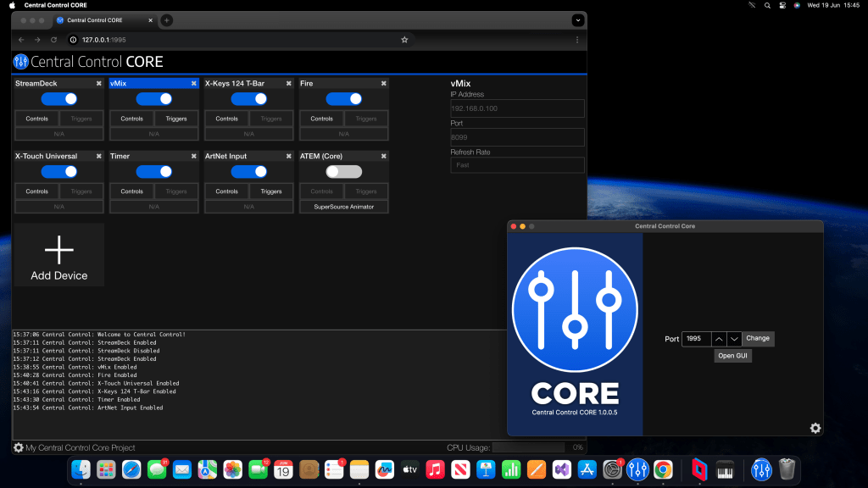
Task: Disable the ArtNet Input toggle
Action: click(249, 172)
